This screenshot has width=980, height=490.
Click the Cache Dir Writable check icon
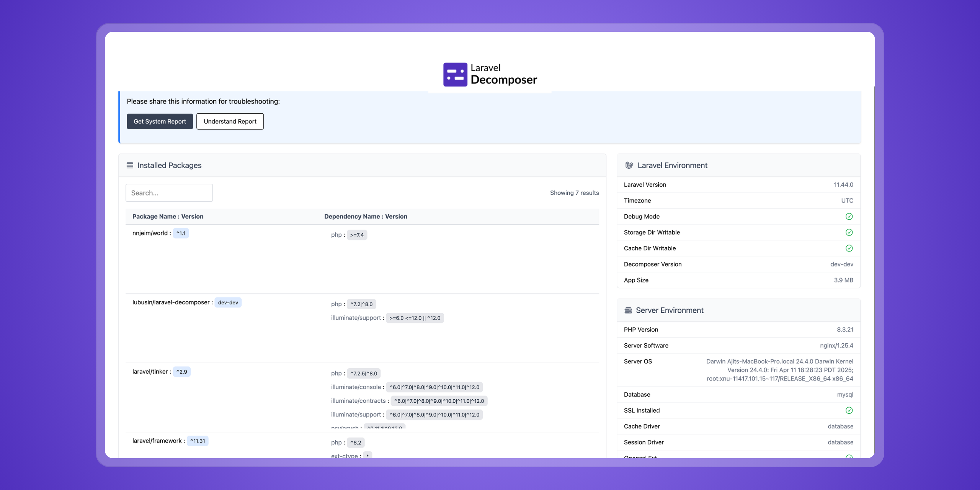(849, 248)
